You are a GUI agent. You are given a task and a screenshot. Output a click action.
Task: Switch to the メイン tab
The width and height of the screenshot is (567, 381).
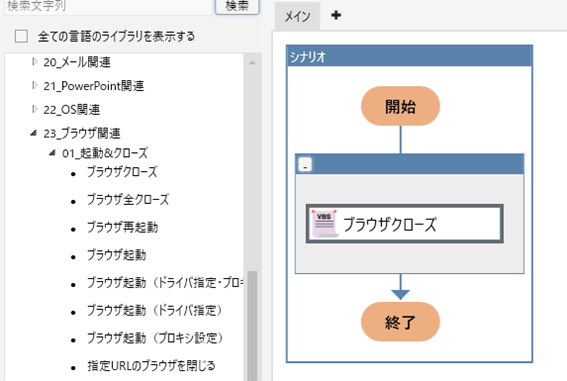tap(297, 16)
